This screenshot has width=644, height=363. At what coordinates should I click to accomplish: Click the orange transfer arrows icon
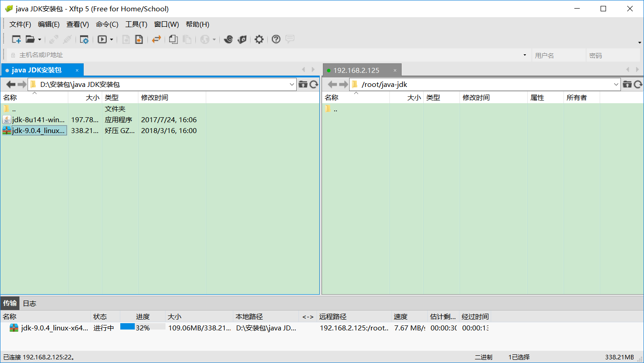point(156,39)
